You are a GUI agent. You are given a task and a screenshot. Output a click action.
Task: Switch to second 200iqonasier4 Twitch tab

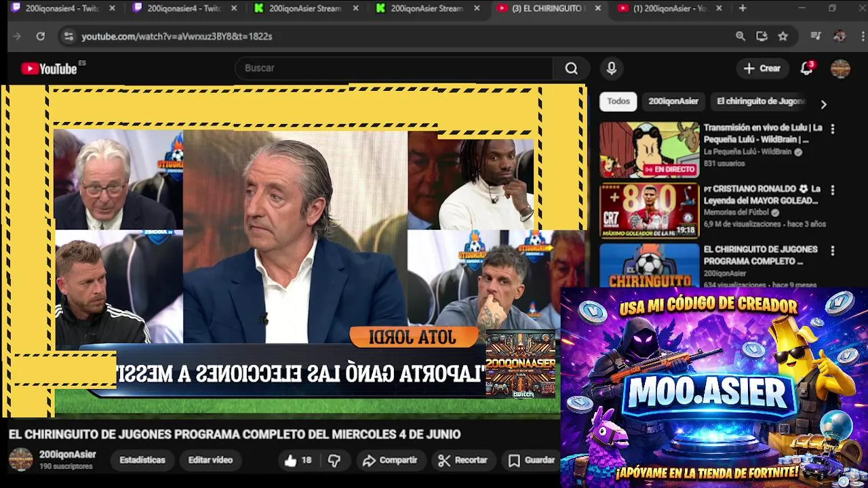tap(183, 8)
